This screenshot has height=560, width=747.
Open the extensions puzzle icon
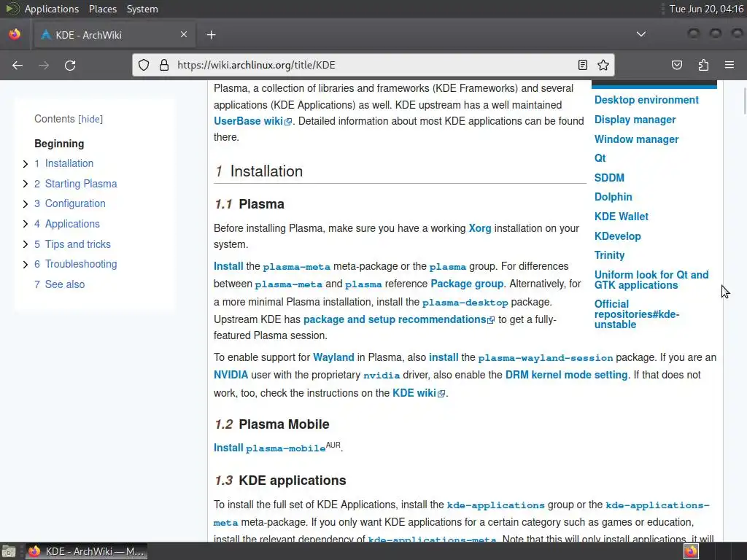click(703, 65)
